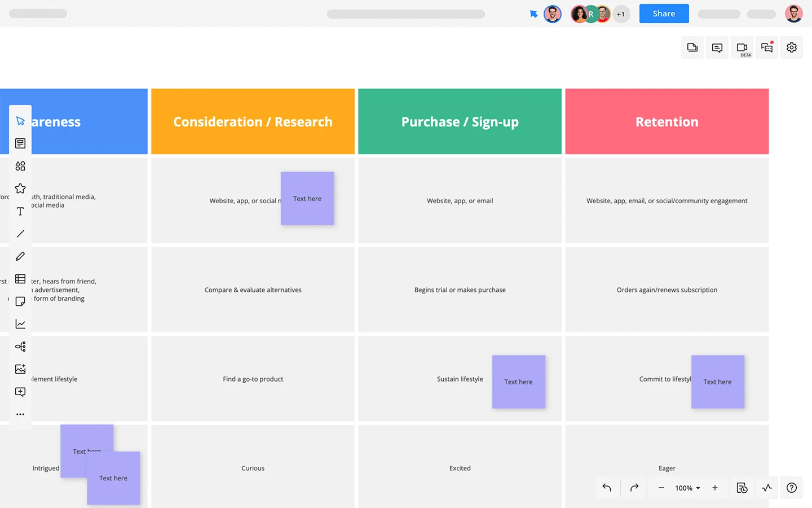The width and height of the screenshot is (812, 508).
Task: Select the pen drawing tool
Action: coord(20,256)
